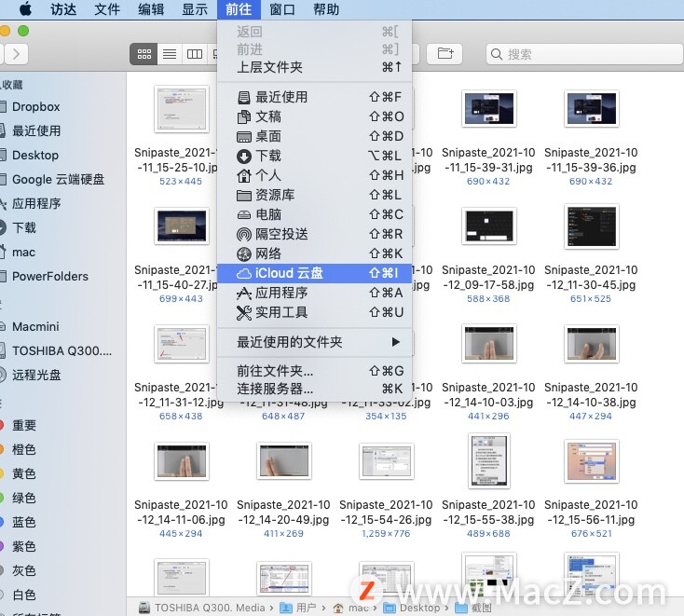Go to 个人 home folder
684x616 pixels.
[x=315, y=175]
